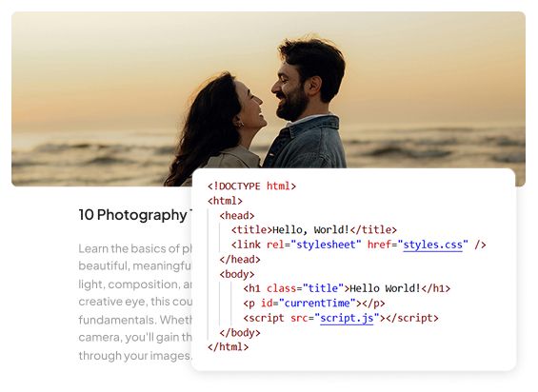
Task: Click the <!DOCTYPE html> line
Action: (x=251, y=186)
